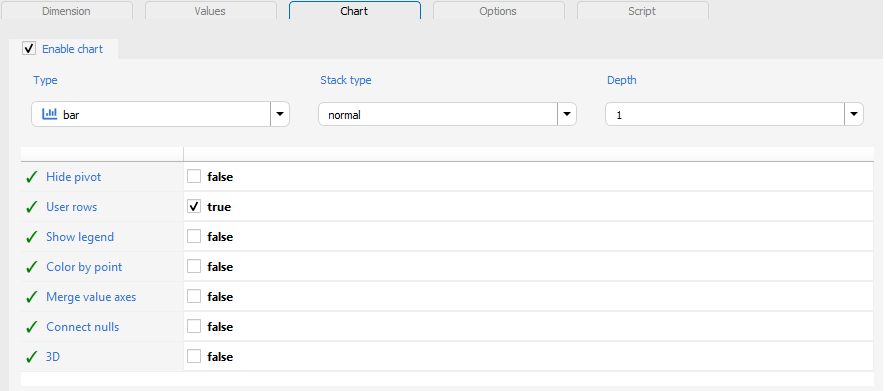The height and width of the screenshot is (391, 886).
Task: Click the Type heading label
Action: click(45, 80)
